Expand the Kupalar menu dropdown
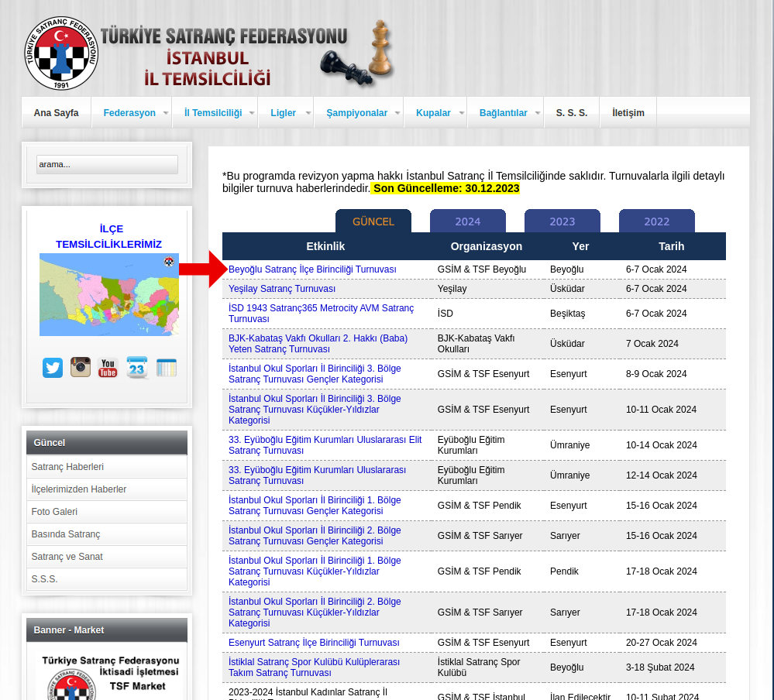 click(435, 113)
